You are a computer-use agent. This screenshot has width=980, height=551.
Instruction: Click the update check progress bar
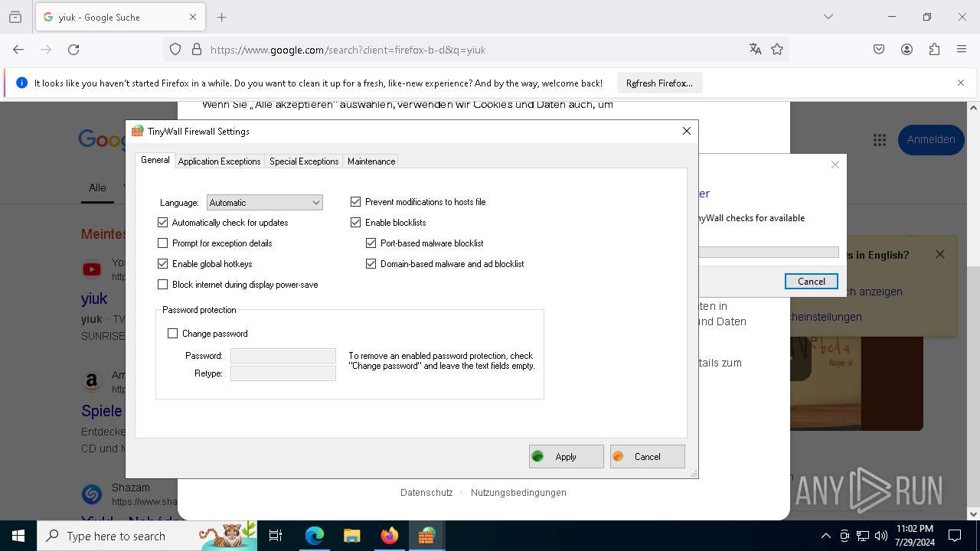(769, 252)
